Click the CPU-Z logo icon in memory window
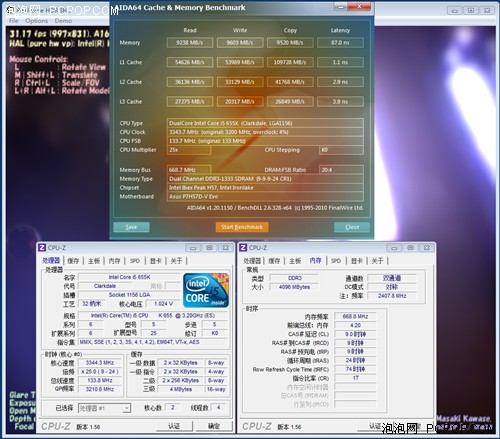The width and height of the screenshot is (500, 439). [x=243, y=248]
